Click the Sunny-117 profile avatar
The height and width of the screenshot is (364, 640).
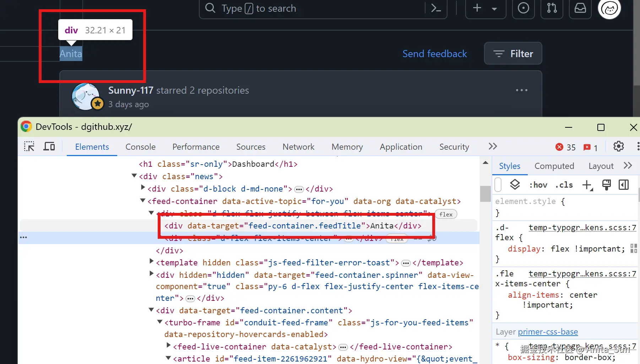click(x=86, y=96)
